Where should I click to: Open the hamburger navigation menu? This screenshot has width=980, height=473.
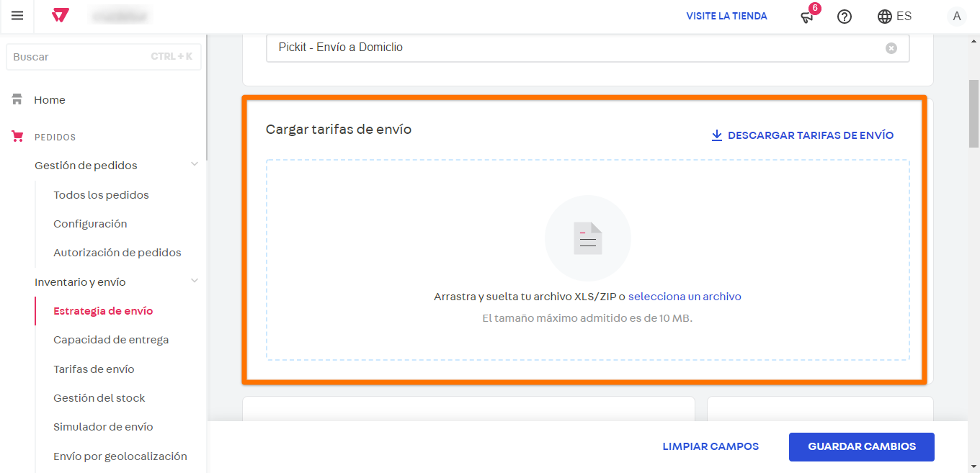coord(17,16)
